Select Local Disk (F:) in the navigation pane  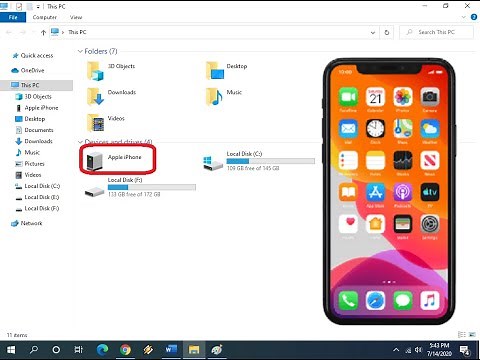click(37, 208)
